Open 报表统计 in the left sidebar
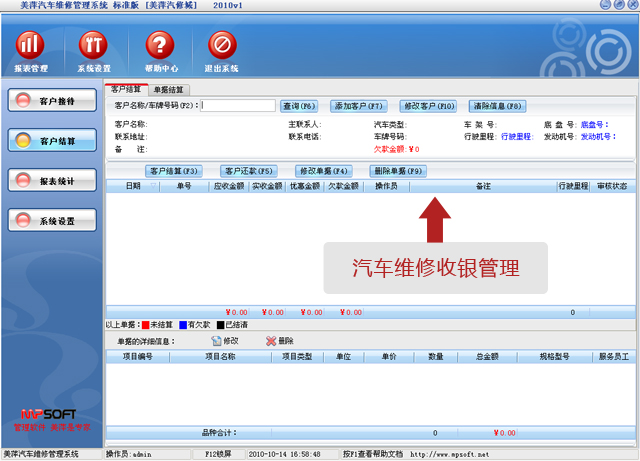This screenshot has width=640, height=461. (x=52, y=181)
